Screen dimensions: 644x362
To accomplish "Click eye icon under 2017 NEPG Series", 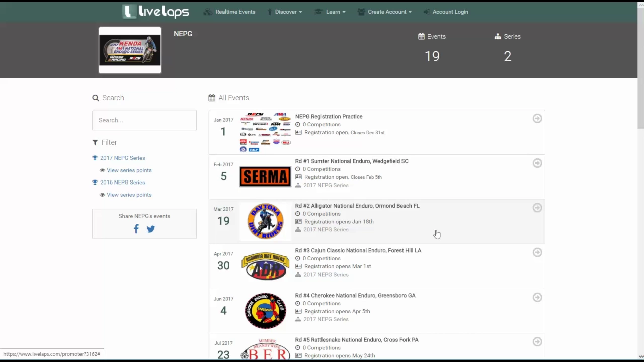I will click(x=102, y=170).
